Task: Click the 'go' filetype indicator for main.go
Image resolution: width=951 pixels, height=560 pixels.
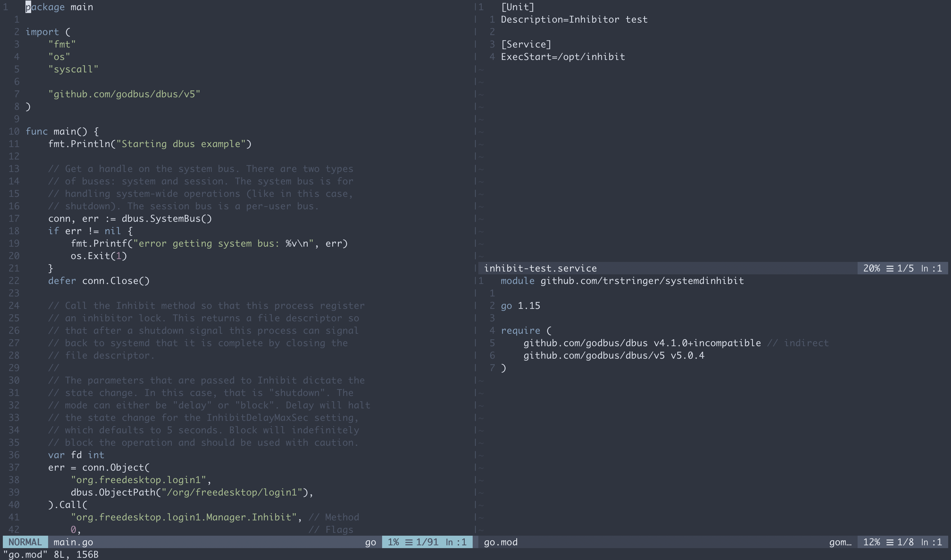Action: (370, 542)
